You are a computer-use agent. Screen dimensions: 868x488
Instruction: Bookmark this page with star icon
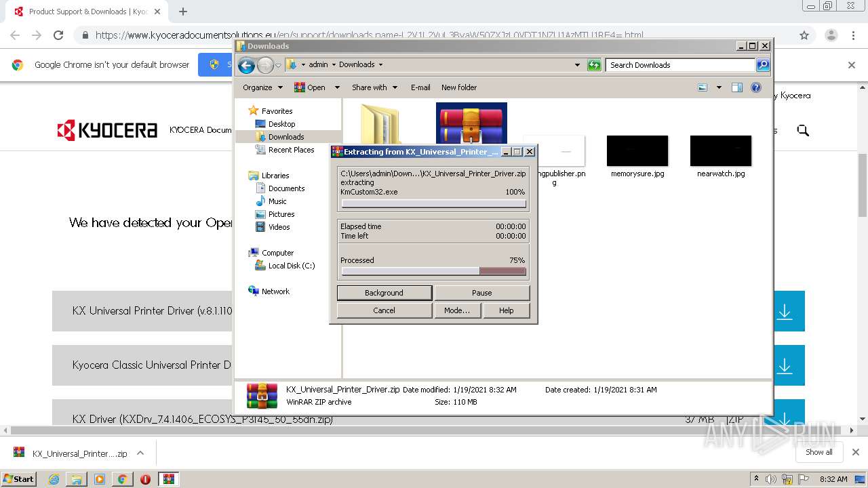[x=804, y=35]
